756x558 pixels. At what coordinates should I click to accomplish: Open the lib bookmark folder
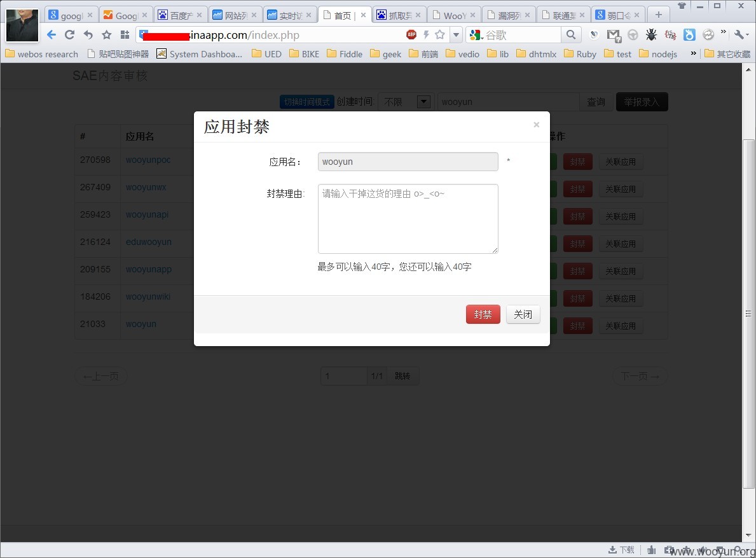498,54
